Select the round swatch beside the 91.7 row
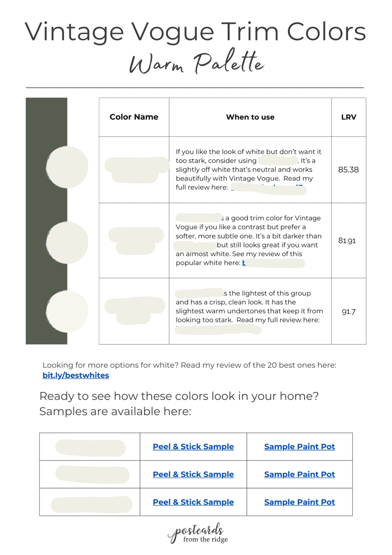The image size is (392, 555). (x=67, y=312)
